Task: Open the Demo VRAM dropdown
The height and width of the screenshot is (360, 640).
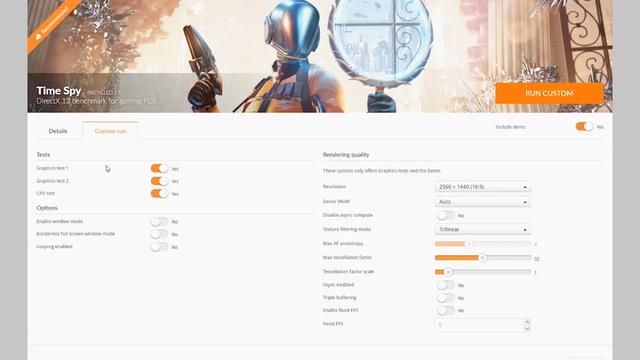Action: click(x=483, y=202)
